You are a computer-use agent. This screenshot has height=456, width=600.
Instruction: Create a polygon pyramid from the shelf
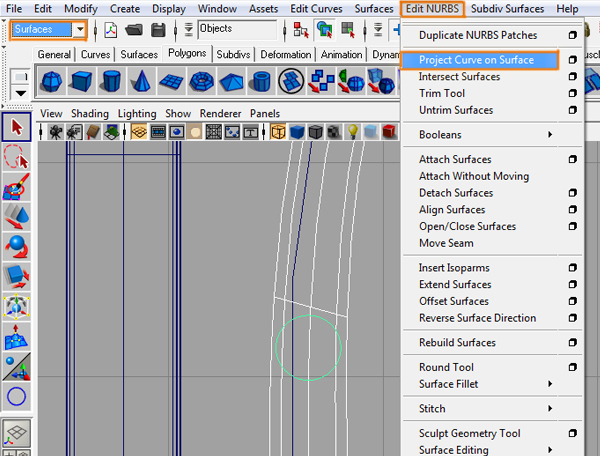click(x=231, y=81)
